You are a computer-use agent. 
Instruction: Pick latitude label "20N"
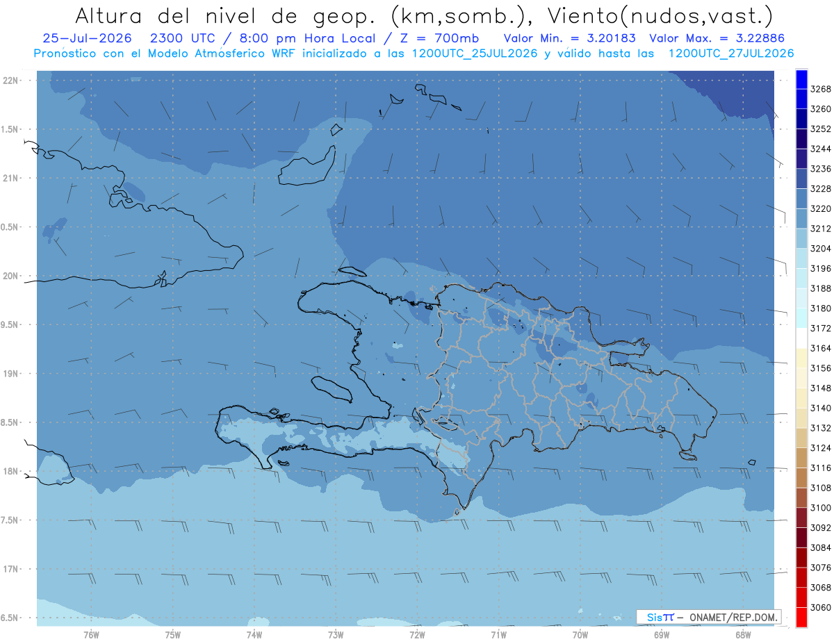point(10,276)
